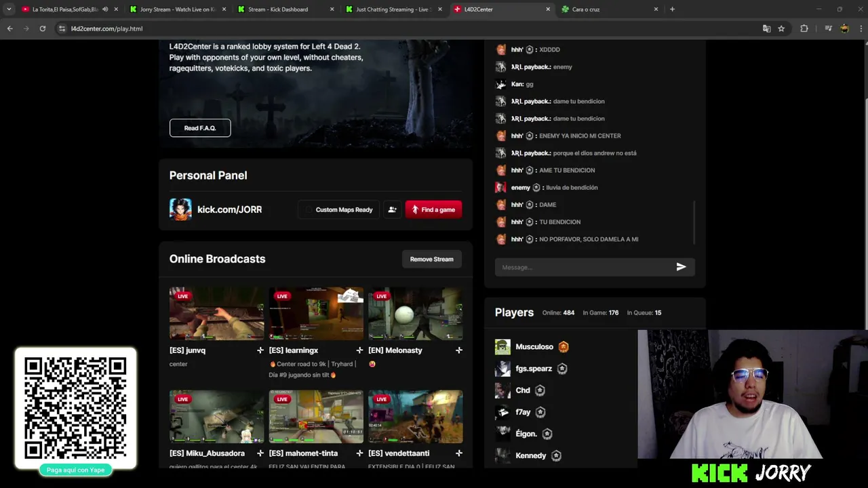Viewport: 868px width, 488px height.
Task: Click fgs.spearz's rank badge icon
Action: tap(561, 369)
